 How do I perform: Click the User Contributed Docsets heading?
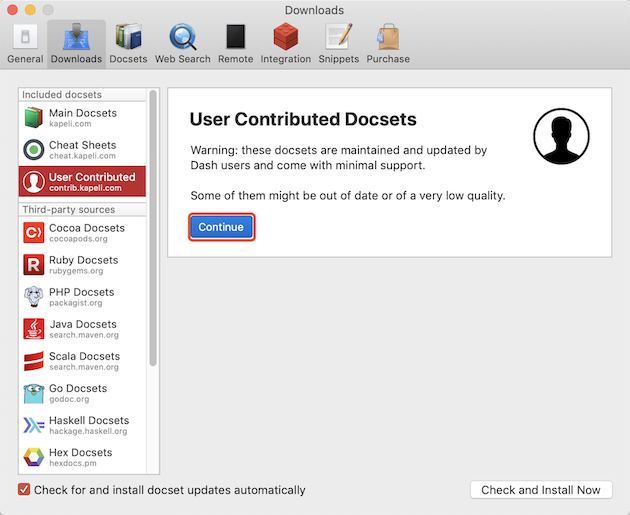click(x=303, y=119)
